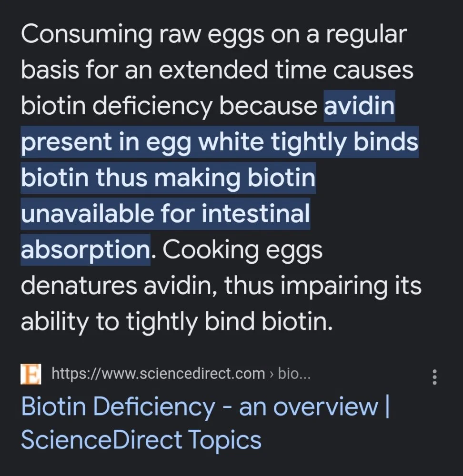The width and height of the screenshot is (463, 476).
Task: Click highlighted 'present in egg white tightly binds'
Action: click(219, 142)
